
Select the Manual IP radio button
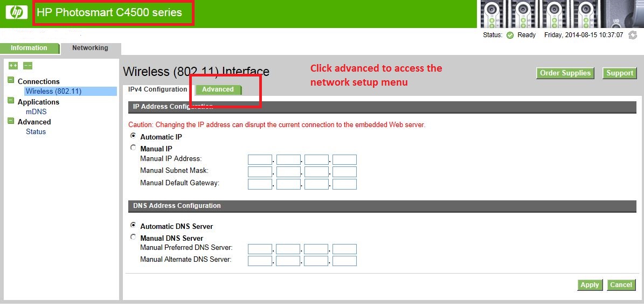click(x=133, y=148)
